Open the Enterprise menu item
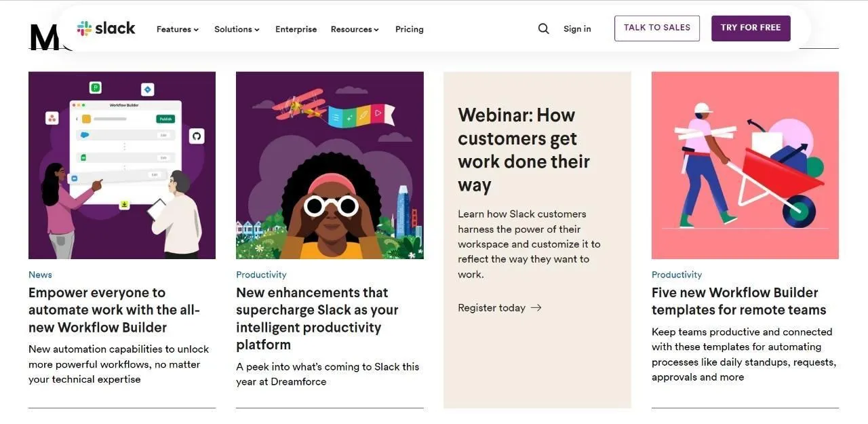Image resolution: width=868 pixels, height=424 pixels. [296, 29]
